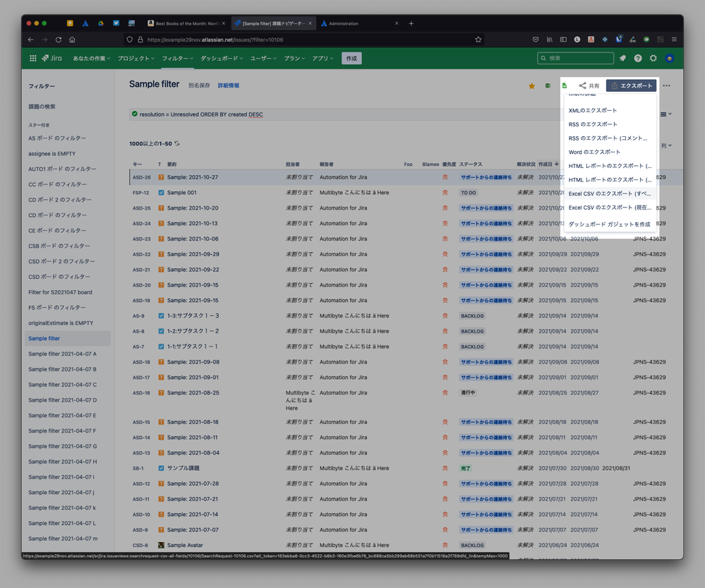705x588 pixels.
Task: Toggle Firefox sidebar view icon
Action: pos(563,40)
